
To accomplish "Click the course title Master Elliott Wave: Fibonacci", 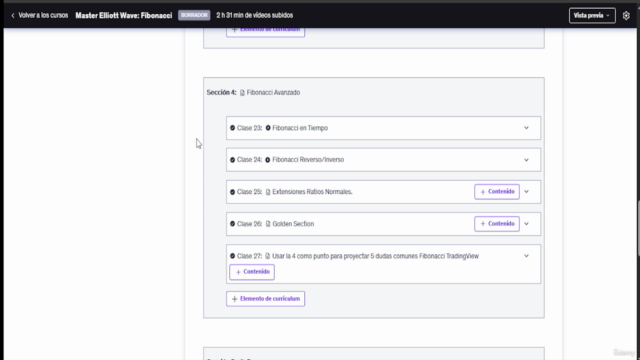I will [x=124, y=16].
